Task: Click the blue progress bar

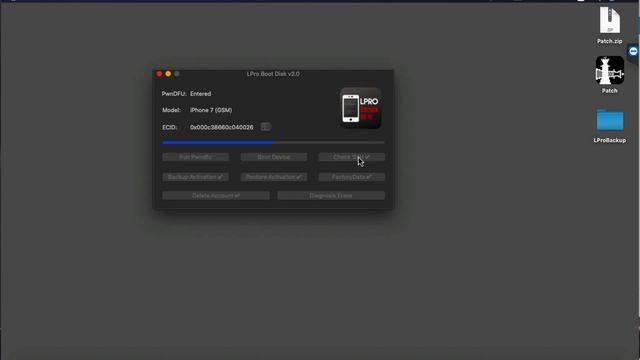Action: pyautogui.click(x=273, y=142)
